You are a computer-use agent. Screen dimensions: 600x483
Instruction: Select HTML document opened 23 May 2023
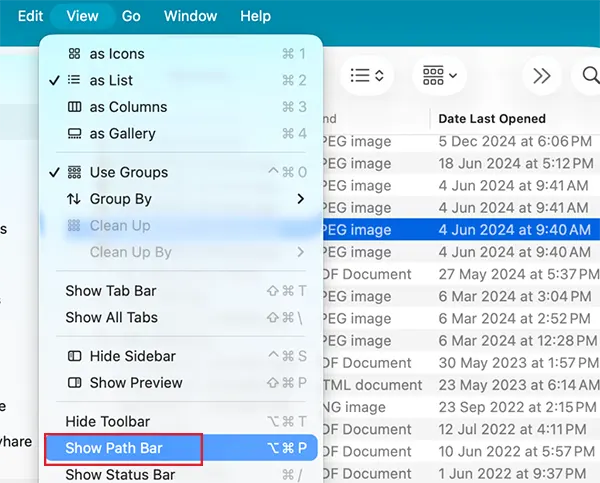pos(461,385)
